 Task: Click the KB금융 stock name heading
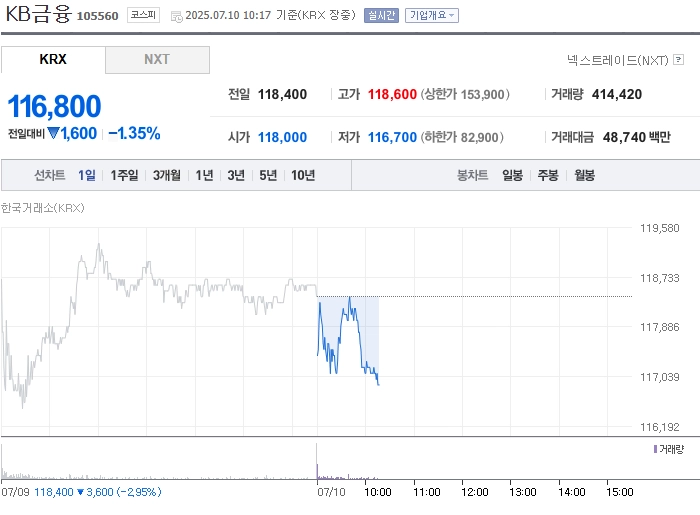click(38, 14)
